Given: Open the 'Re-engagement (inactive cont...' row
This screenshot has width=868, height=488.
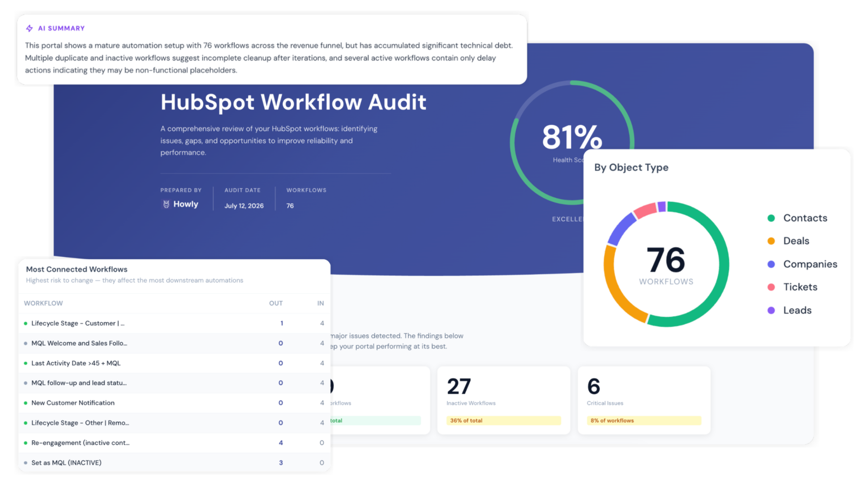Looking at the screenshot, I should tap(174, 442).
